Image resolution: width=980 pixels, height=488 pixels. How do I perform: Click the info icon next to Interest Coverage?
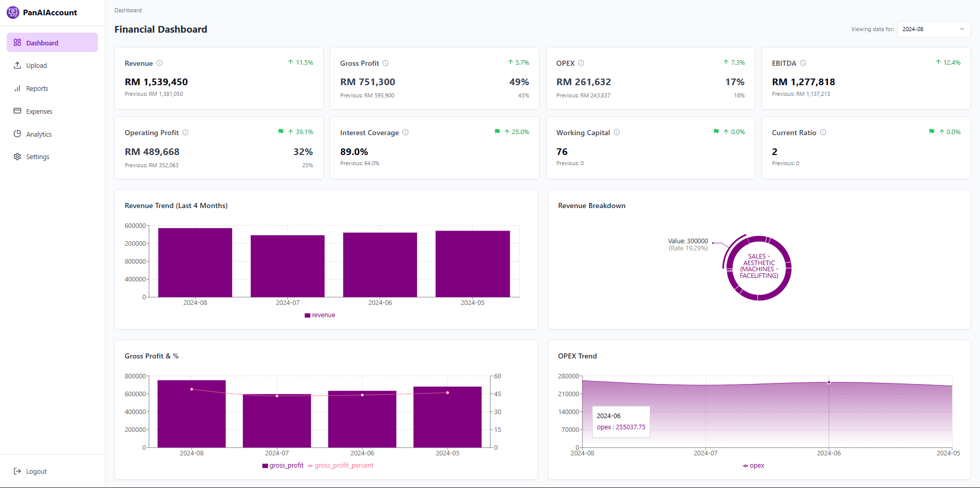pyautogui.click(x=405, y=133)
